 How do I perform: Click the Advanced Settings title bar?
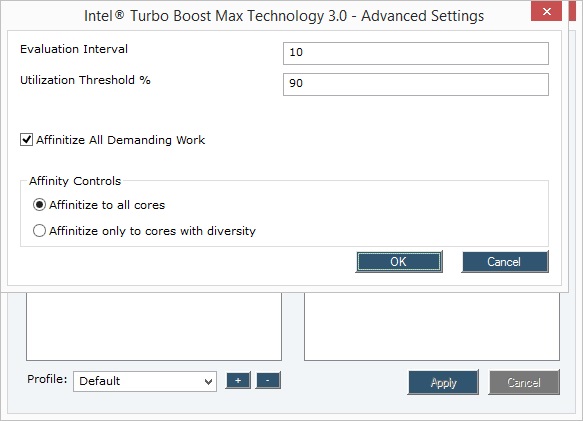284,16
